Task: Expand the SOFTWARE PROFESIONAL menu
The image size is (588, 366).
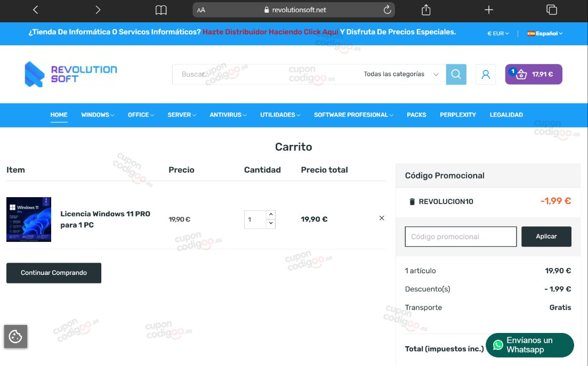Action: (x=353, y=115)
